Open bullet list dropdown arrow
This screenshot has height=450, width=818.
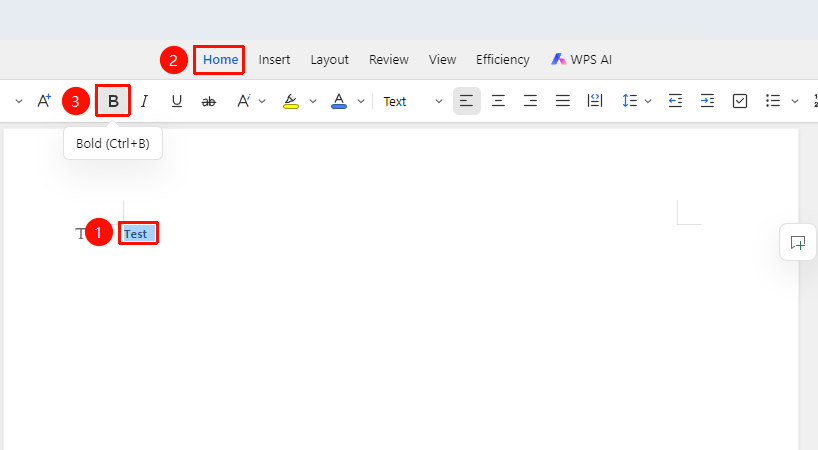pyautogui.click(x=795, y=101)
